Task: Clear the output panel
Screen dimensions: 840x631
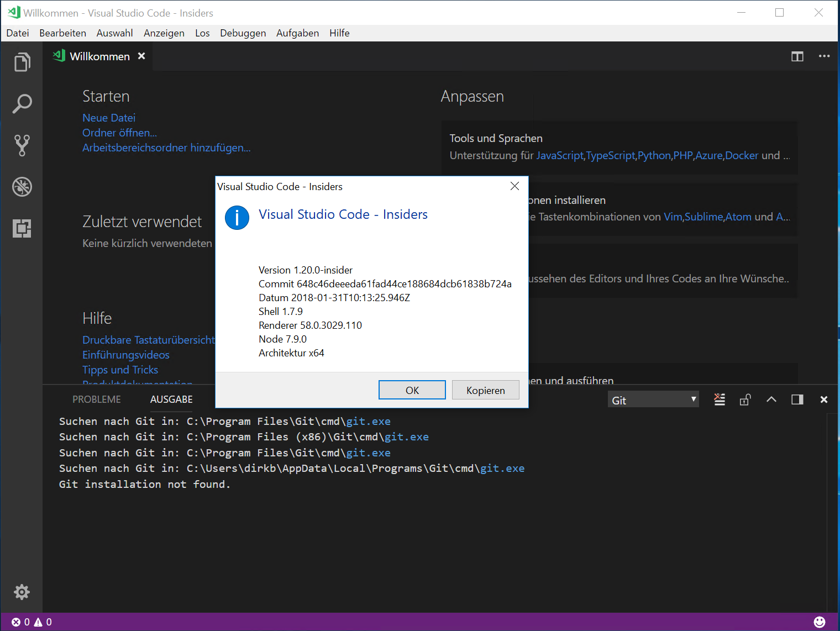Action: coord(719,399)
